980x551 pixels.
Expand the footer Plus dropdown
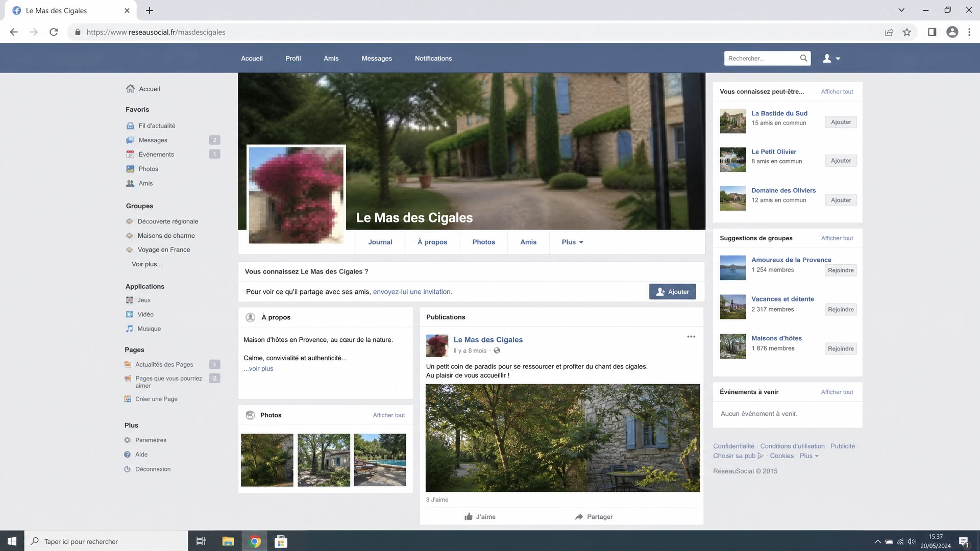(809, 456)
